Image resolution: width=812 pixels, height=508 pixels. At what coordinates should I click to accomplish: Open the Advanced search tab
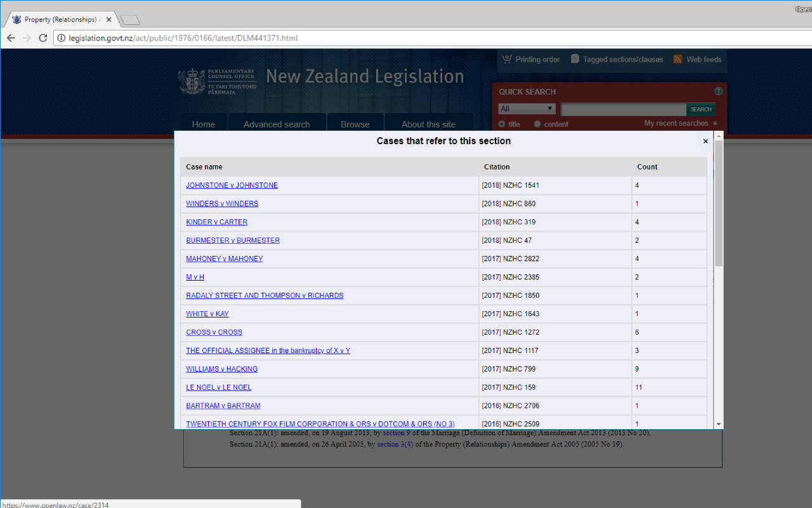click(x=277, y=124)
